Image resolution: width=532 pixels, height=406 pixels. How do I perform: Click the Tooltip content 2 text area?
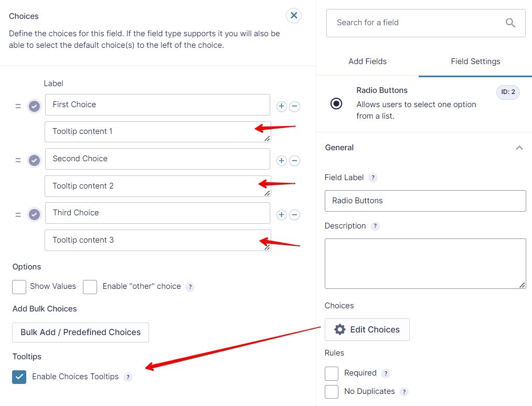point(152,186)
